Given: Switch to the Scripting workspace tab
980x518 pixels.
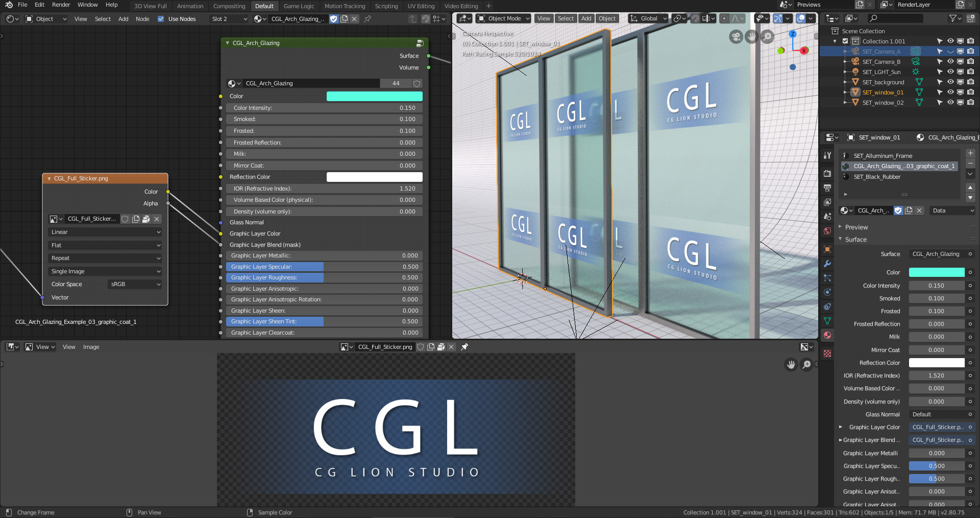Looking at the screenshot, I should 386,6.
